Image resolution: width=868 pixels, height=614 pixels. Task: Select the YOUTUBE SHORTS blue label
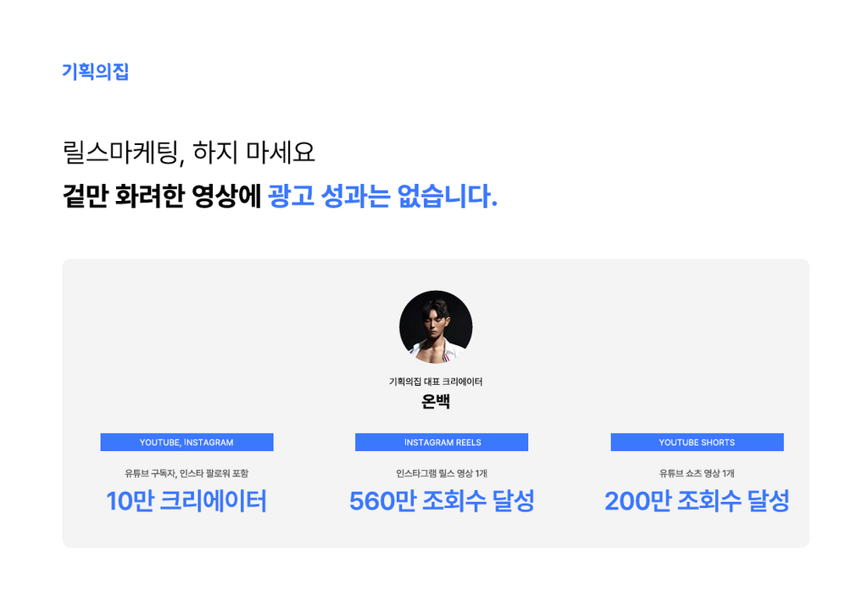click(x=697, y=443)
